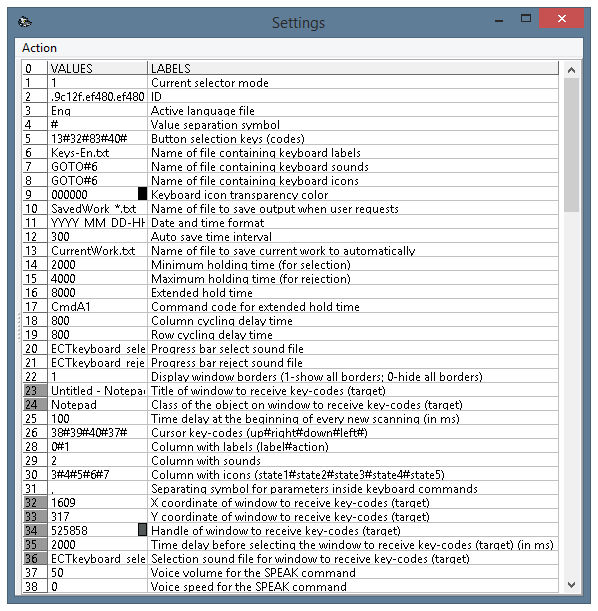Click the 'GOTO#6' value in row 8
598x611 pixels.
click(97, 180)
